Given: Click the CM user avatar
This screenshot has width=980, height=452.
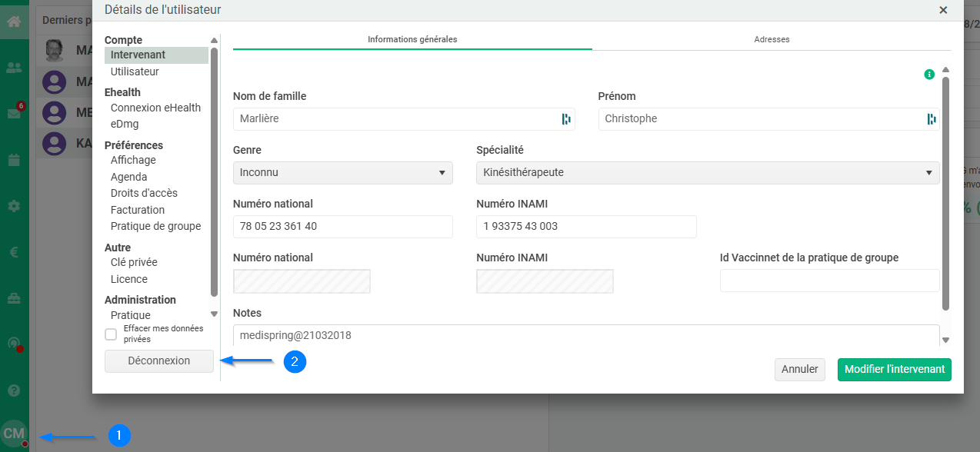Looking at the screenshot, I should tap(14, 434).
